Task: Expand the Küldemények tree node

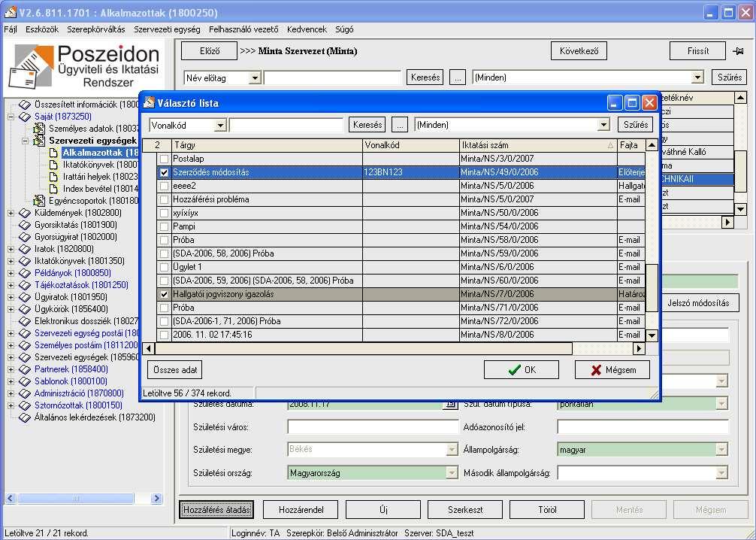Action: tap(11, 213)
